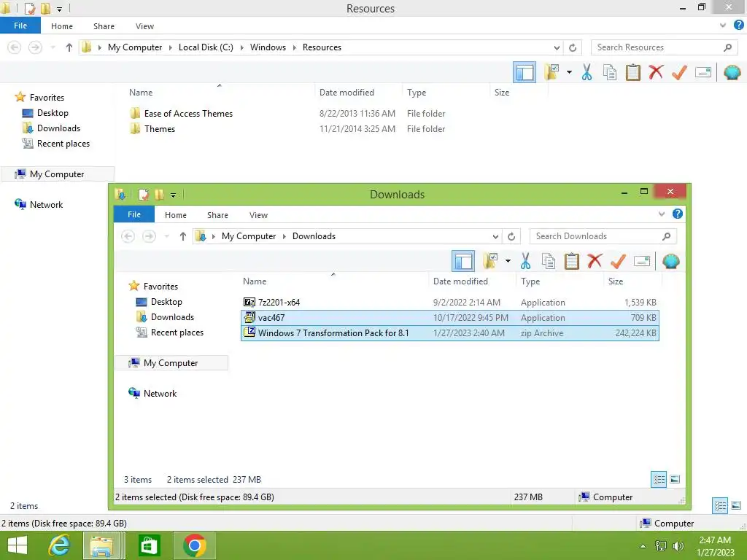Viewport: 747px width, 560px height.
Task: Click Windows in the Resources breadcrumb
Action: tap(268, 47)
